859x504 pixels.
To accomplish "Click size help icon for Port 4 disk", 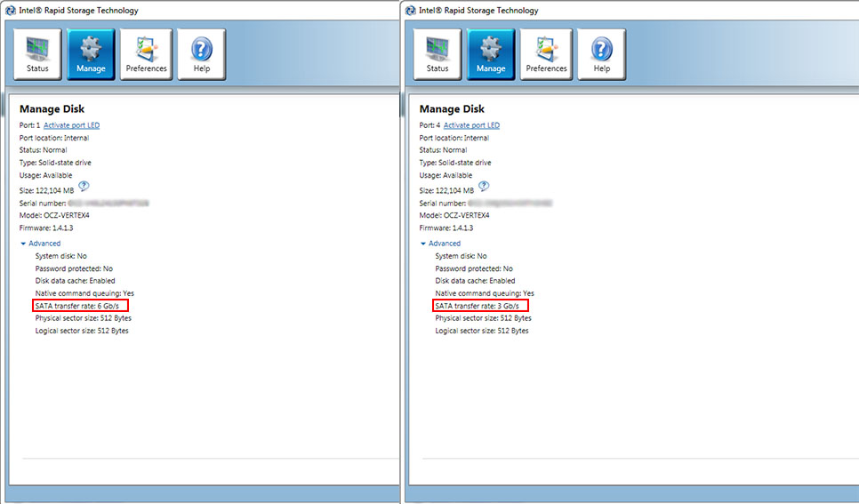I will (x=484, y=187).
